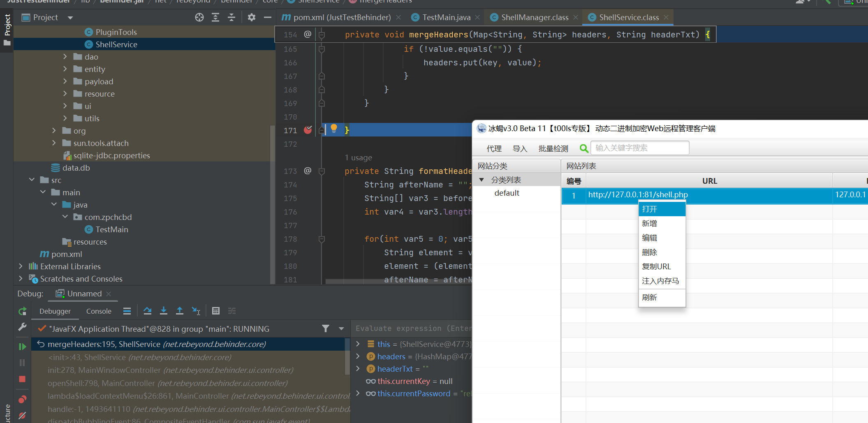Choose 新增 from the context menu
The image size is (868, 423).
pyautogui.click(x=662, y=223)
